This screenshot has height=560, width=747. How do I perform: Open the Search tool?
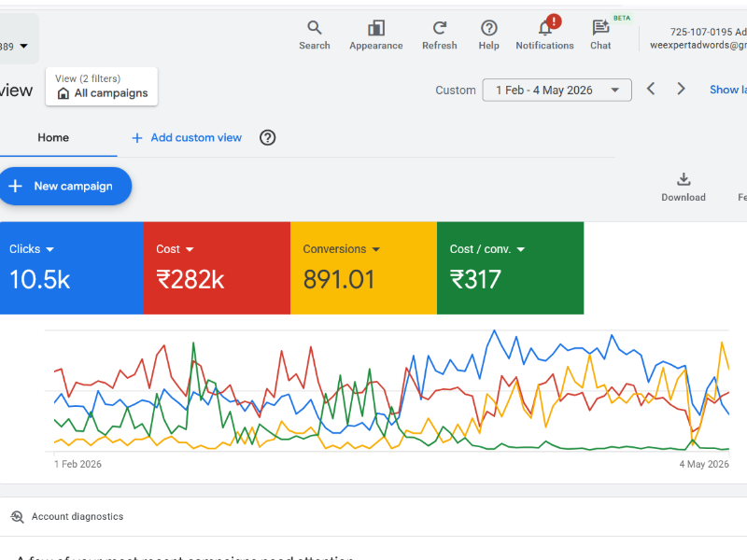coord(314,35)
